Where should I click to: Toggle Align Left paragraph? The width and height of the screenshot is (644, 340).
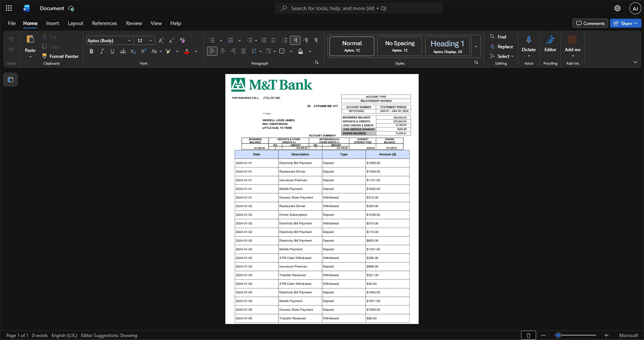(212, 51)
